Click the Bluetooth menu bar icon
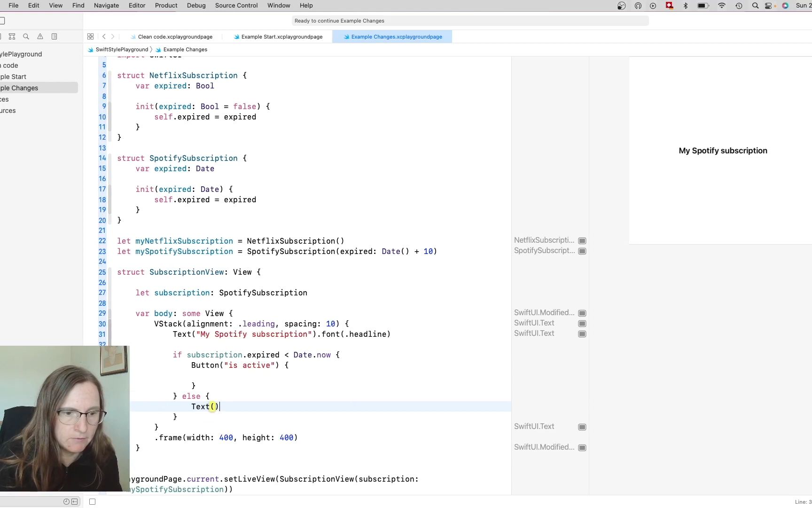812x508 pixels. [x=686, y=6]
